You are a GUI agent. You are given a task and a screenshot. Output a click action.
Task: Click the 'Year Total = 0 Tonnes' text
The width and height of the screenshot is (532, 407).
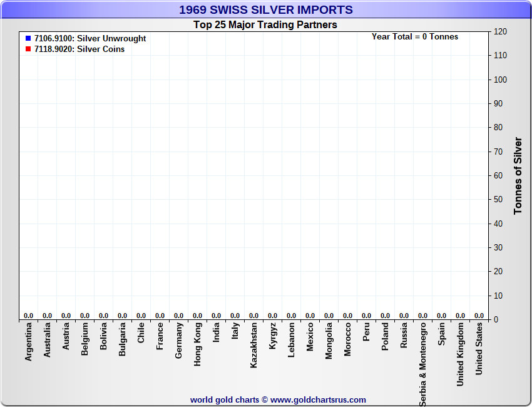coord(414,36)
